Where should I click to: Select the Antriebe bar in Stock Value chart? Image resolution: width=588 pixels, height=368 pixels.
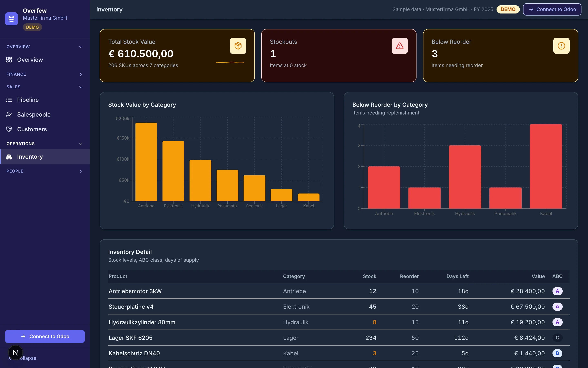tap(146, 162)
